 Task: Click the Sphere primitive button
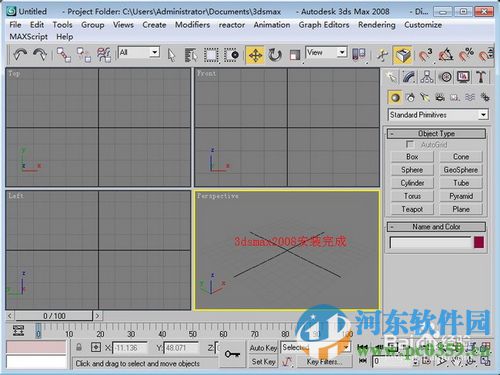[x=412, y=170]
